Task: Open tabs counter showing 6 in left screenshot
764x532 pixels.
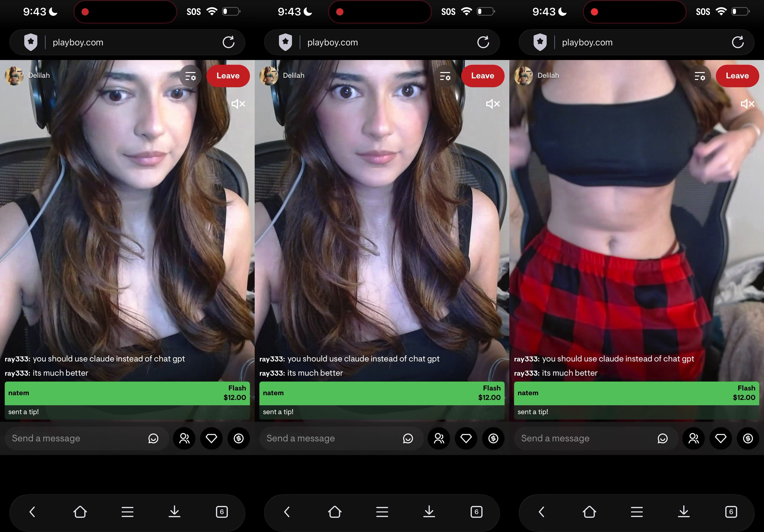Action: tap(222, 511)
